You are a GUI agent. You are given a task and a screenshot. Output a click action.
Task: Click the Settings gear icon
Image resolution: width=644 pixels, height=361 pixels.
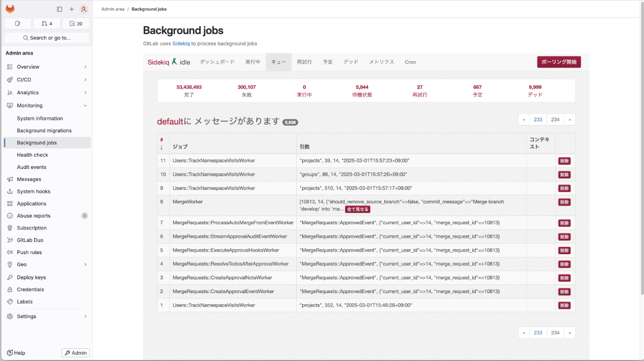[x=10, y=316]
